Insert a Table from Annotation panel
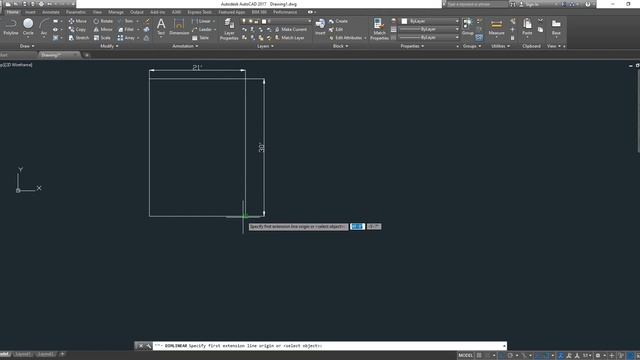Viewport: 640px width, 360px height. tap(200, 38)
